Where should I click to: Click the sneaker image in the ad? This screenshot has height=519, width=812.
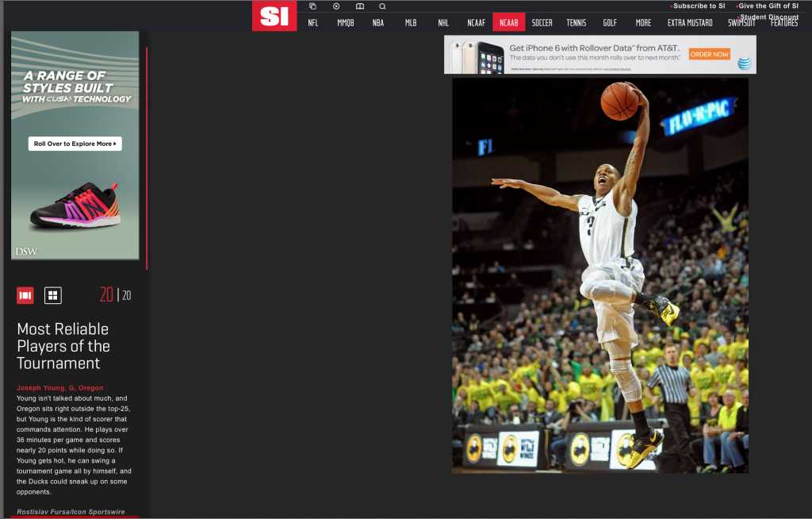(x=75, y=206)
